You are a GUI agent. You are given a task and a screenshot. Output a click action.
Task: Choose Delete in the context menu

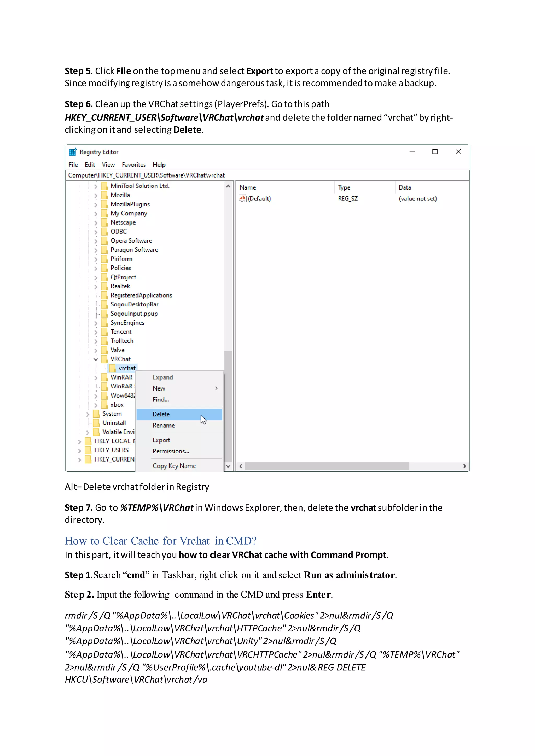pyautogui.click(x=161, y=414)
